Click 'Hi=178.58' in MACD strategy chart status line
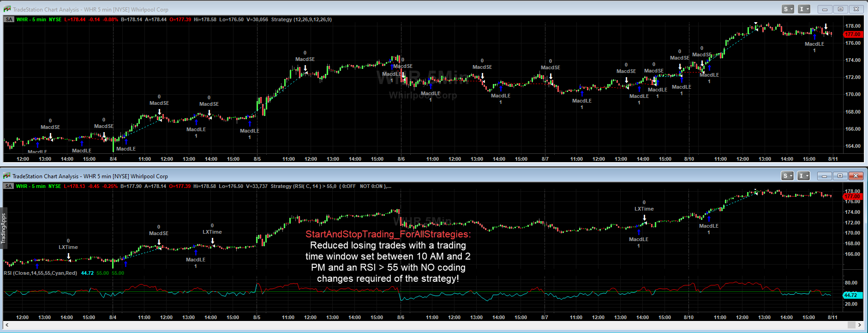868x333 pixels. click(x=205, y=19)
